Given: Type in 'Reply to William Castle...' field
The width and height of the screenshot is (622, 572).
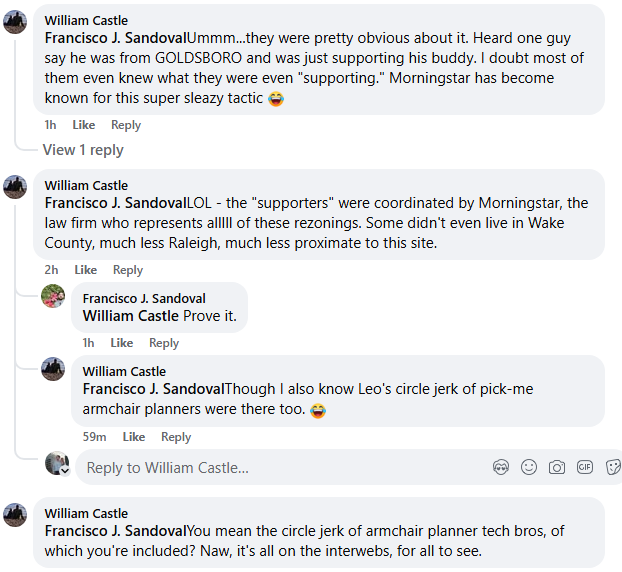Looking at the screenshot, I should click(x=280, y=467).
